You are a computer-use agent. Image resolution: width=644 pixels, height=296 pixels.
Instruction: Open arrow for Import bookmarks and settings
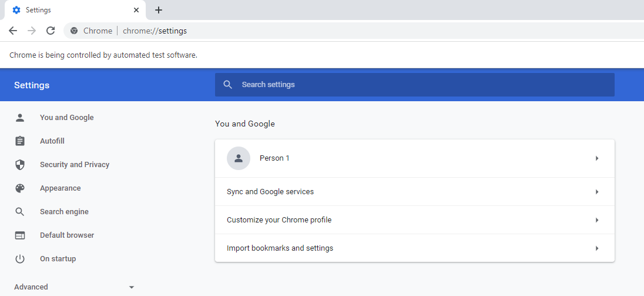click(597, 248)
